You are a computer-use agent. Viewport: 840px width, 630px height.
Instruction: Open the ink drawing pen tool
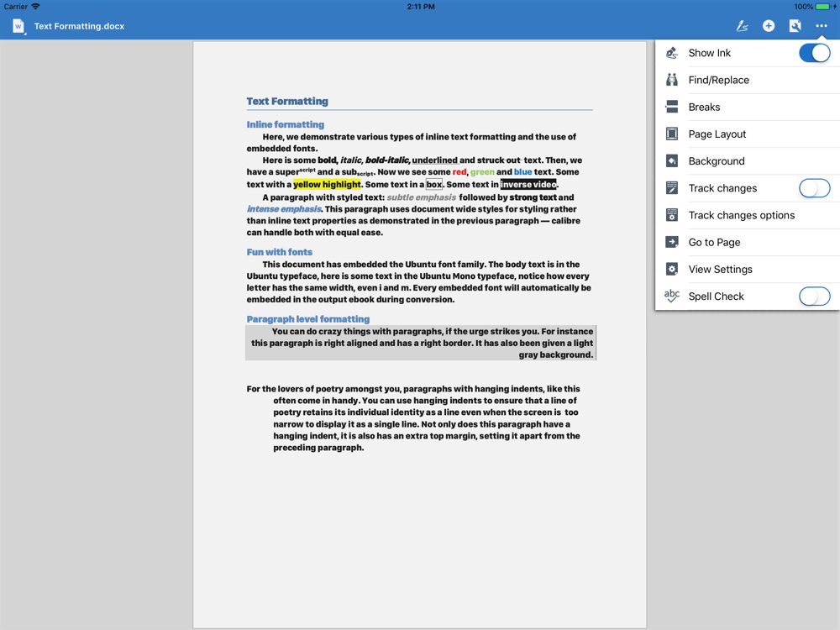(742, 26)
